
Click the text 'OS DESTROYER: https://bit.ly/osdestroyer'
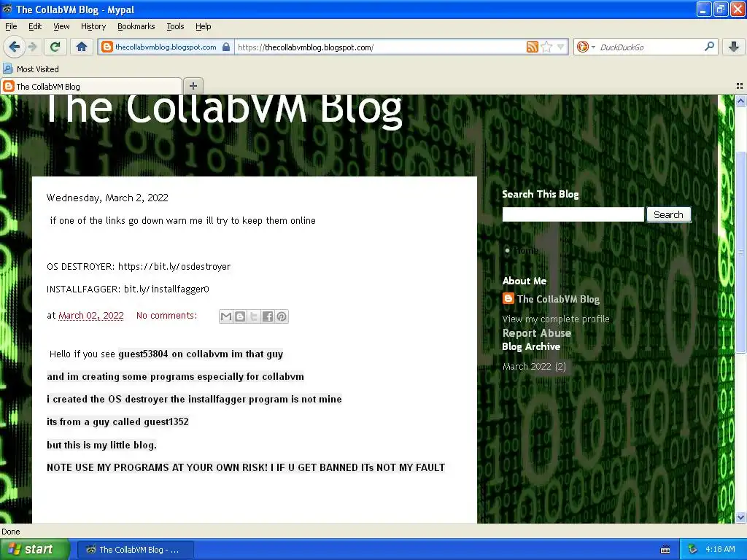pyautogui.click(x=139, y=266)
